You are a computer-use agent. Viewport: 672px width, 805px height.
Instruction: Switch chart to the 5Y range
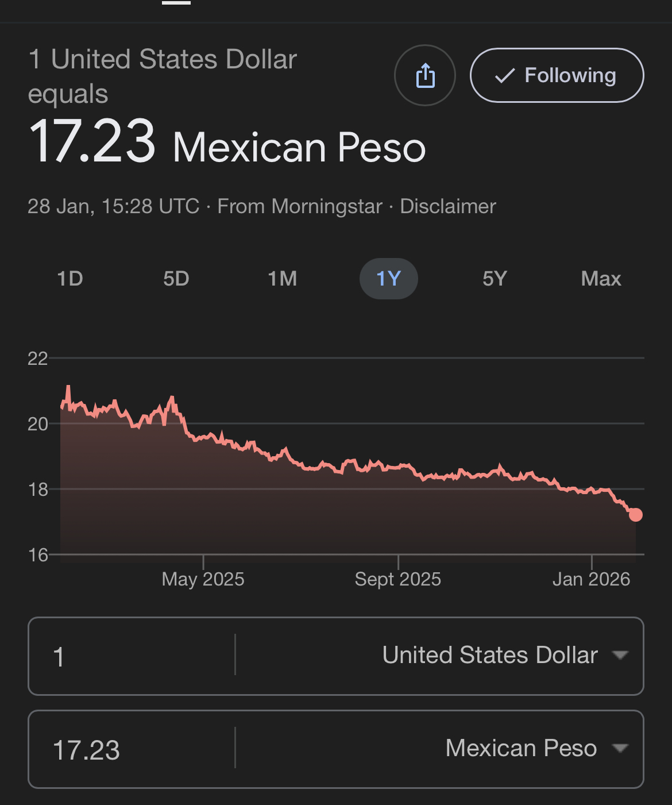pyautogui.click(x=495, y=279)
